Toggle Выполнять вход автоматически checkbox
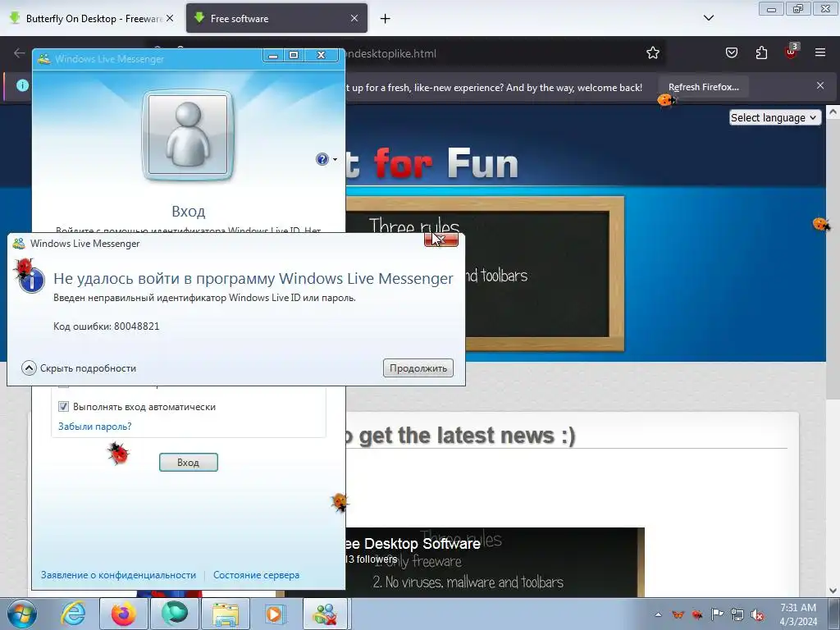Viewport: 840px width, 630px height. [x=63, y=407]
